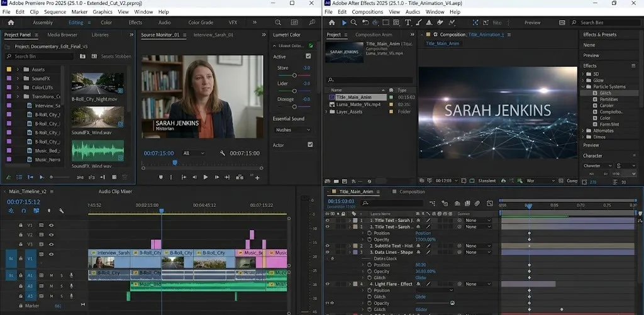Select the Puppet Pin tool in After Effects
Image resolution: width=644 pixels, height=315 pixels.
(452, 23)
